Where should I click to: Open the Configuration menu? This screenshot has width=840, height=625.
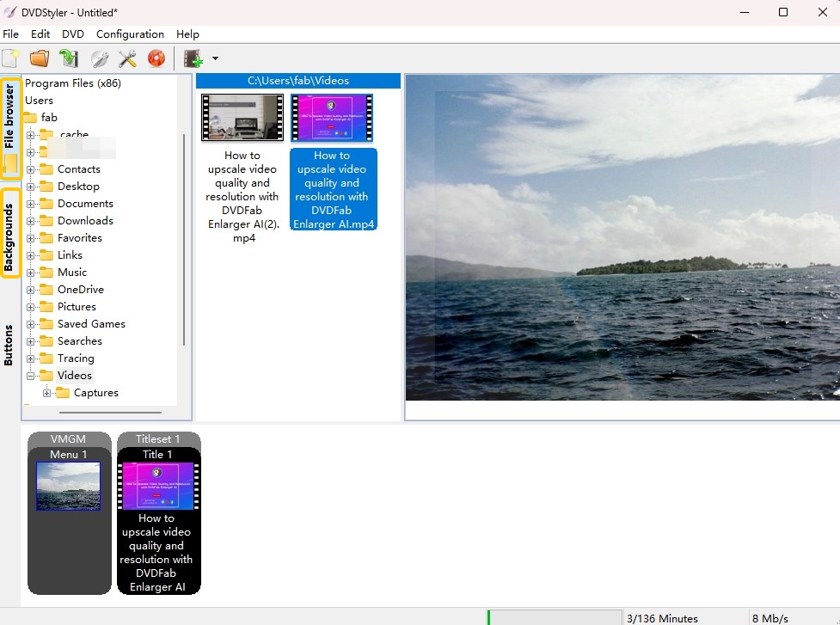(x=130, y=34)
